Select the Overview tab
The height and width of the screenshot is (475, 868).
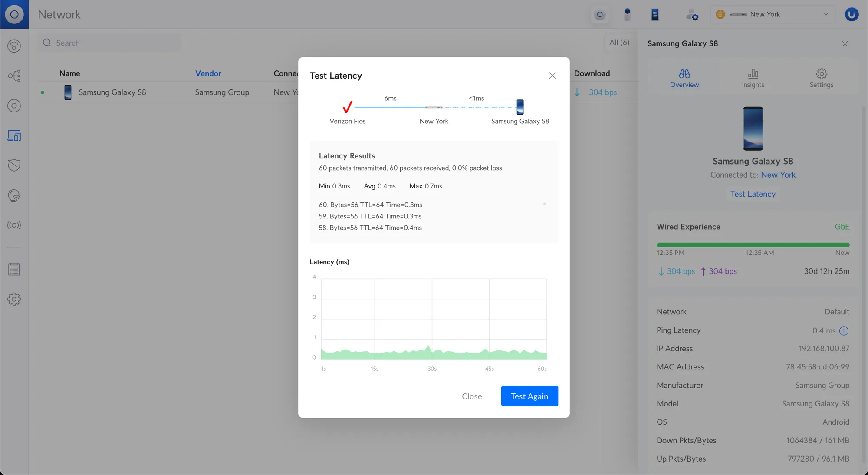684,78
